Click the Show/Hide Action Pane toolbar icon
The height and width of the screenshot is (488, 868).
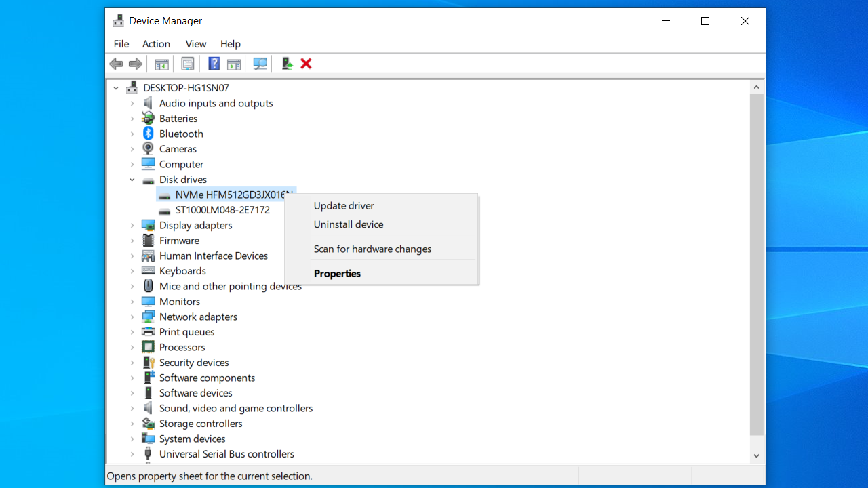click(234, 64)
